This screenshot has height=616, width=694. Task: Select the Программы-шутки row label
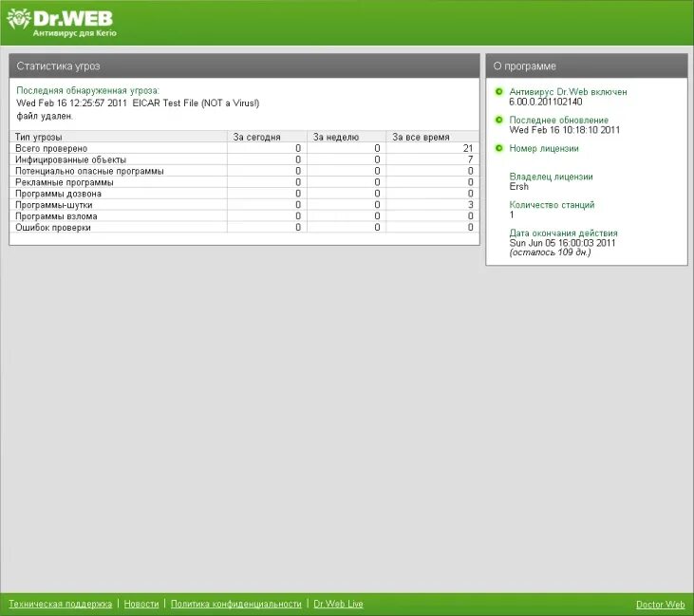[x=54, y=205]
